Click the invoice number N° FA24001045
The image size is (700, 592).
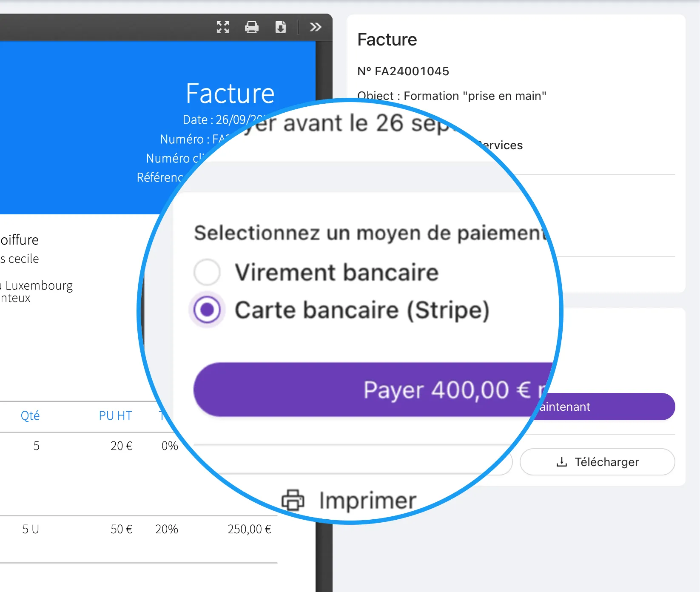[403, 71]
